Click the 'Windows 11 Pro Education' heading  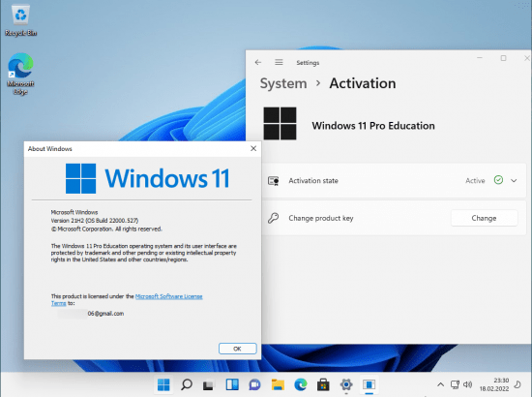(373, 126)
